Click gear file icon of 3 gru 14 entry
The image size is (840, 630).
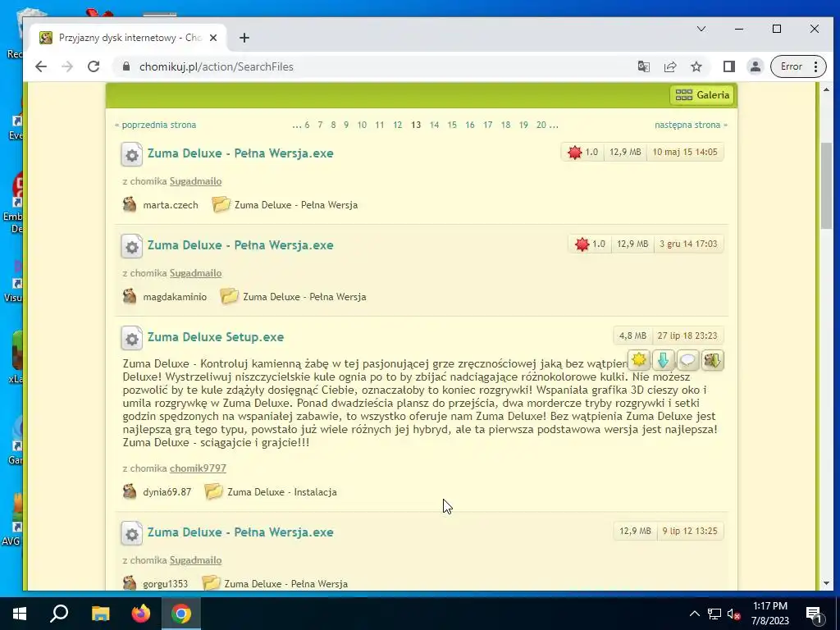click(x=132, y=246)
